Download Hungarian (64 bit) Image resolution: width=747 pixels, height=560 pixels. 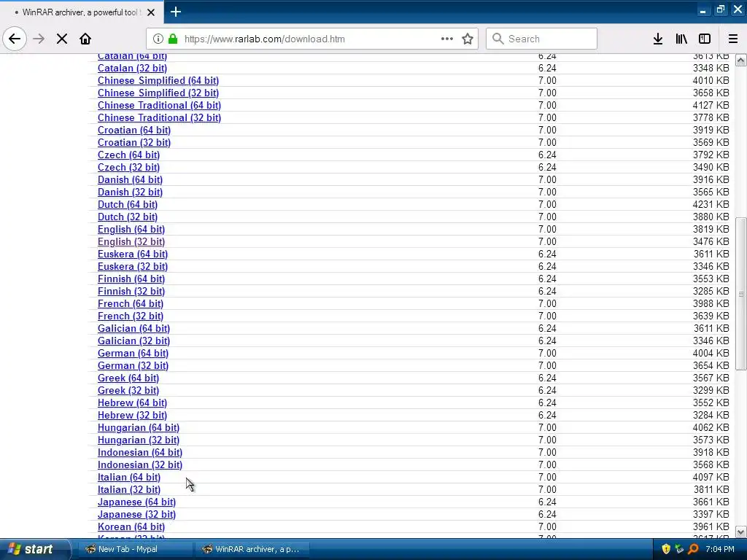pos(139,427)
